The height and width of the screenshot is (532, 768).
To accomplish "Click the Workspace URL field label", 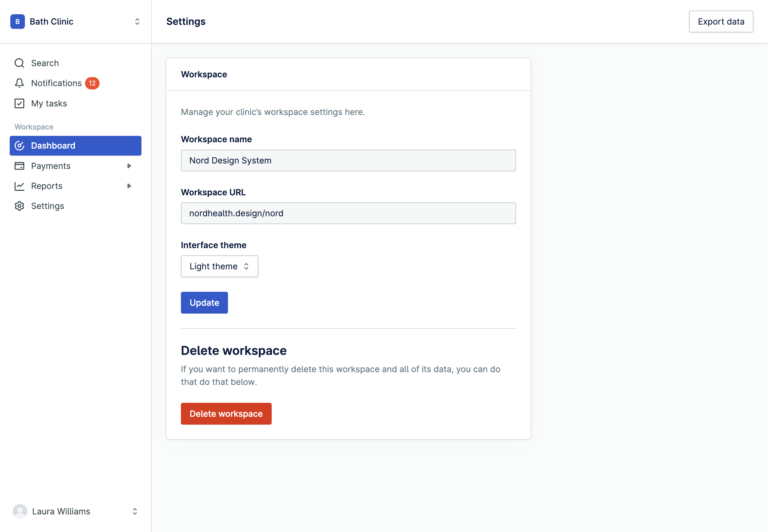I will pyautogui.click(x=213, y=192).
